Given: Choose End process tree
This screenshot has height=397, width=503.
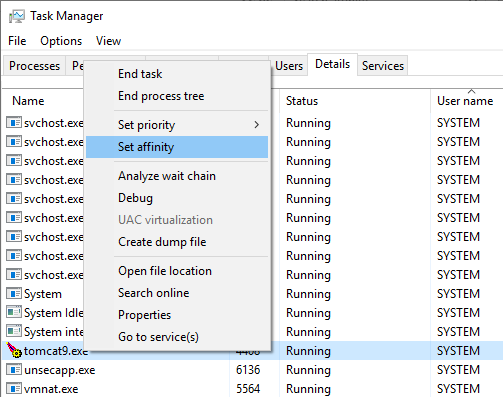Looking at the screenshot, I should [x=177, y=96].
